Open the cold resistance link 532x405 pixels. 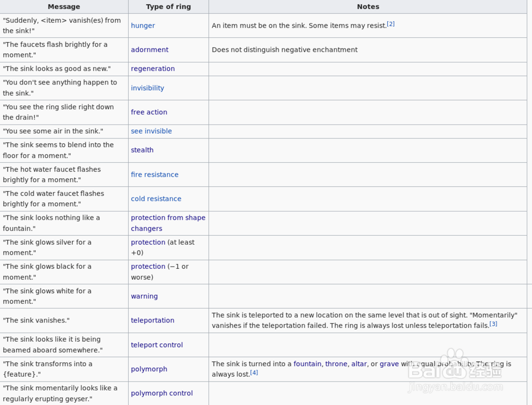pyautogui.click(x=156, y=199)
